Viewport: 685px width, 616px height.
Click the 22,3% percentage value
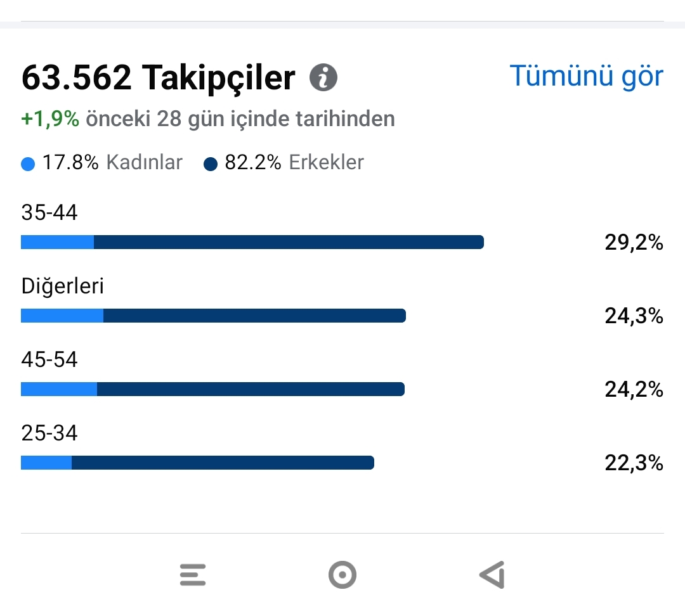pos(634,463)
